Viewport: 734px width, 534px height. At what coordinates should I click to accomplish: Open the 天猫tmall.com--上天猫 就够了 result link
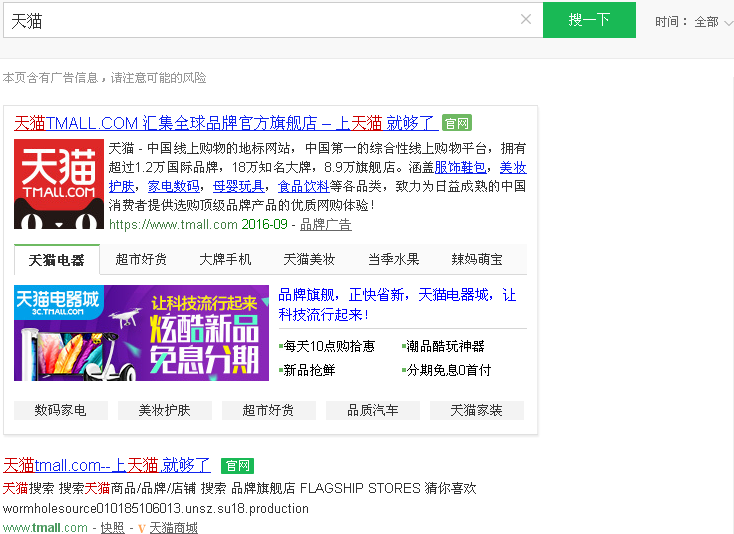tap(107, 465)
